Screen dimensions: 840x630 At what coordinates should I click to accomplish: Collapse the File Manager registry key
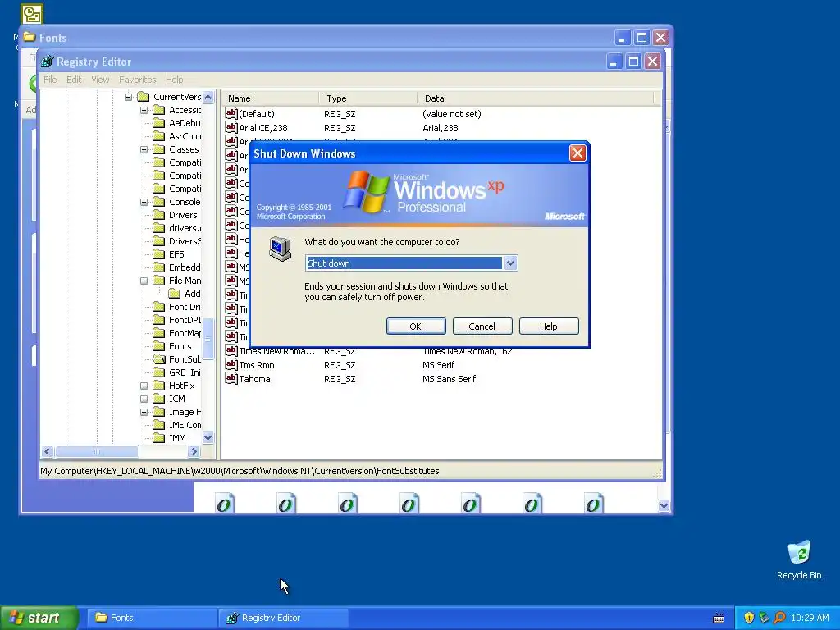coord(144,281)
